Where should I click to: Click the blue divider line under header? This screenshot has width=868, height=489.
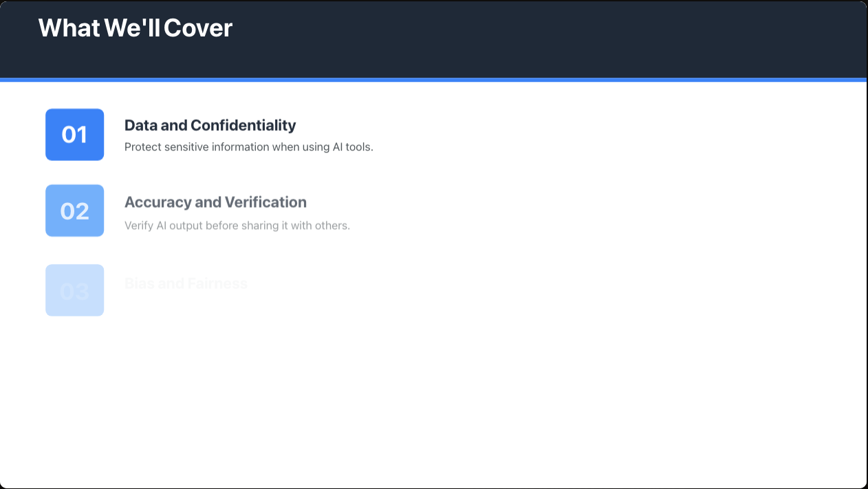[x=433, y=80]
